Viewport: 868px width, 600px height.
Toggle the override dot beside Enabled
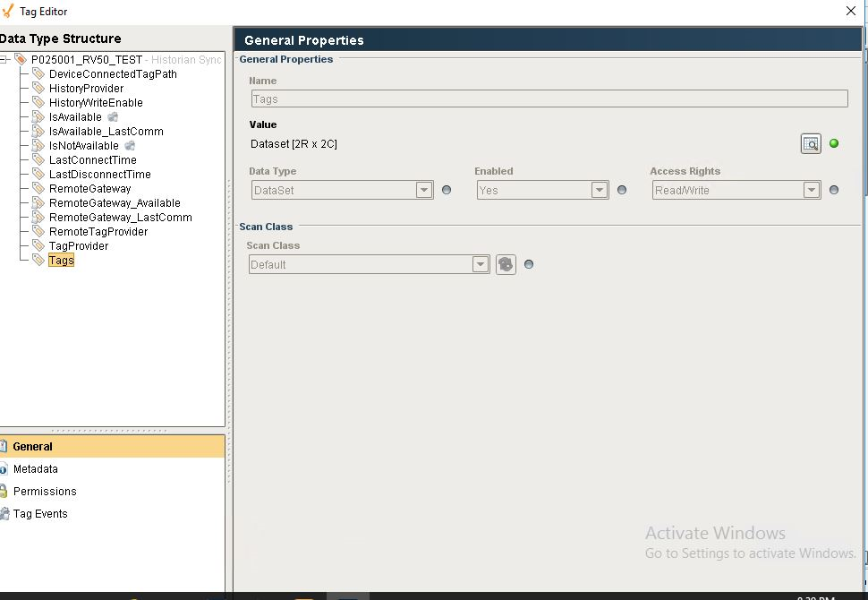point(622,190)
